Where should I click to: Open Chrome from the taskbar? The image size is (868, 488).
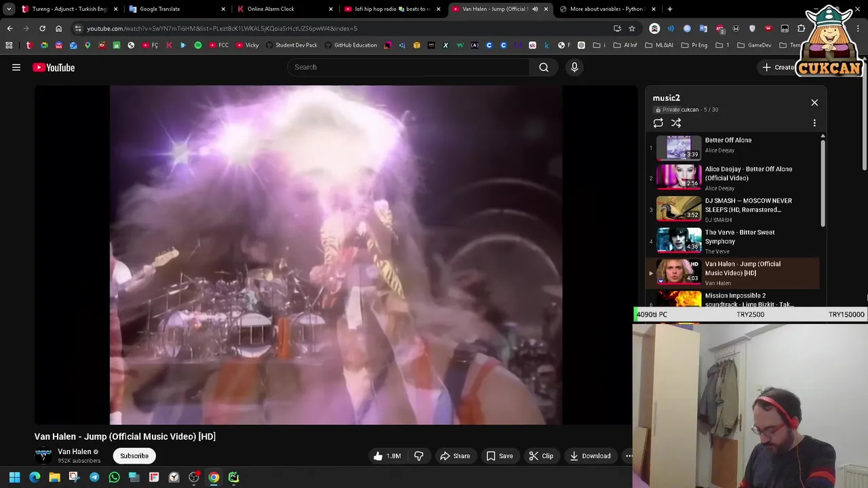[214, 477]
